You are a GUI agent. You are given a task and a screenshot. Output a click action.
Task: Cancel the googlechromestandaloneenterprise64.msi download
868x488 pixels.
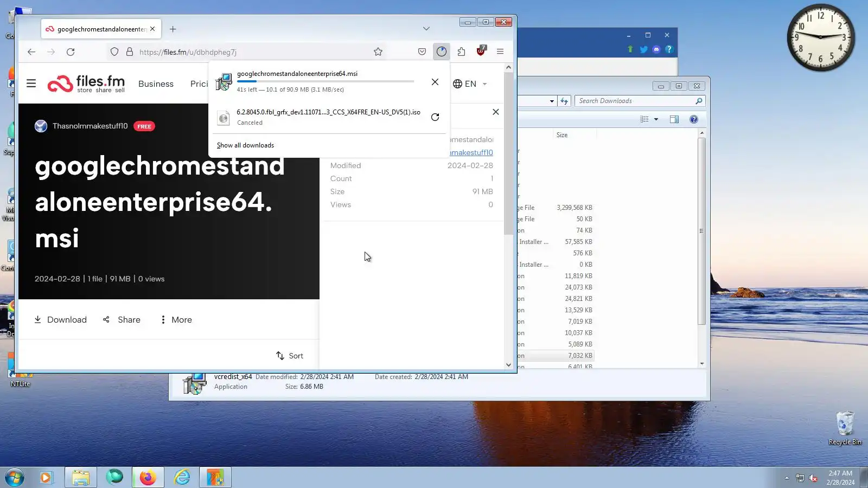tap(435, 82)
